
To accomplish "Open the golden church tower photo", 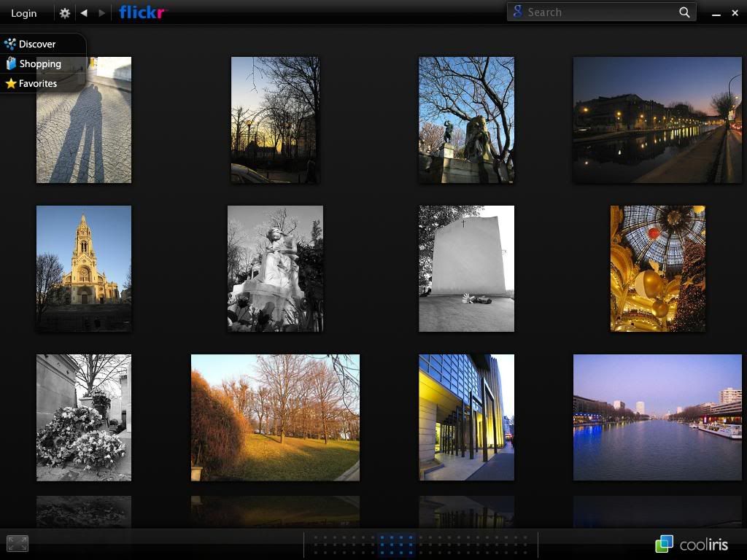I will [x=84, y=268].
